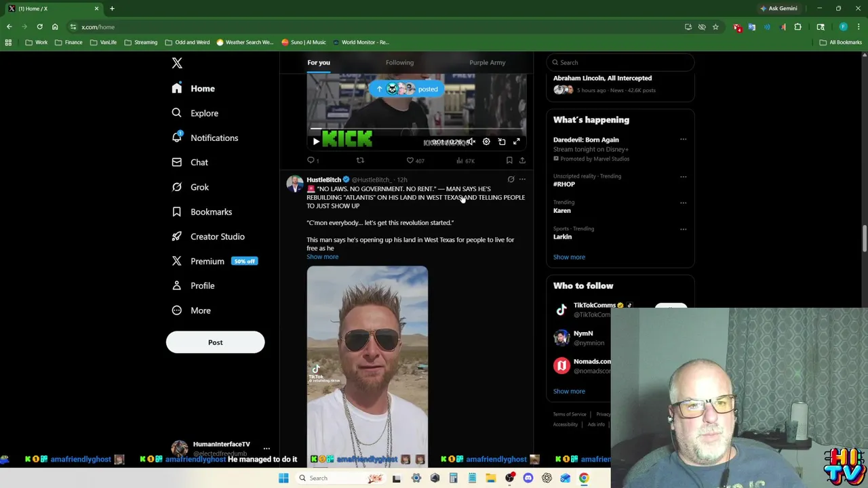This screenshot has width=868, height=488.
Task: Switch to the For you tab
Action: tap(319, 62)
